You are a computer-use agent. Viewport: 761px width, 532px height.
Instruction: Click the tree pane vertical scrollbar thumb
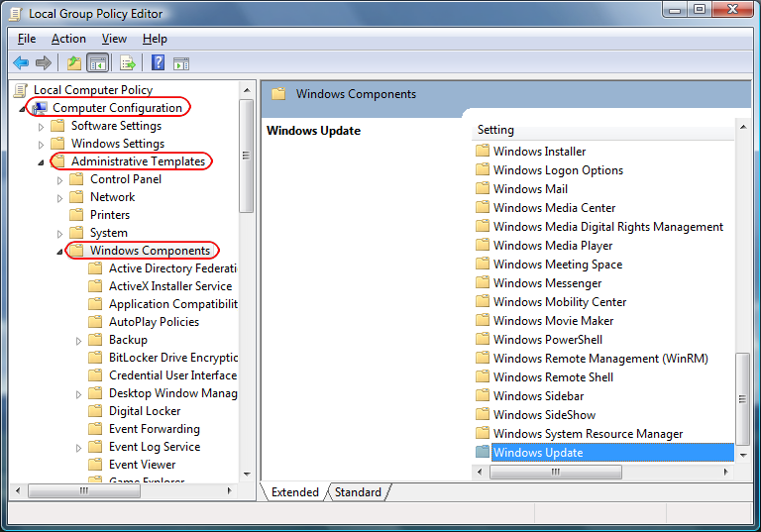coord(246,156)
